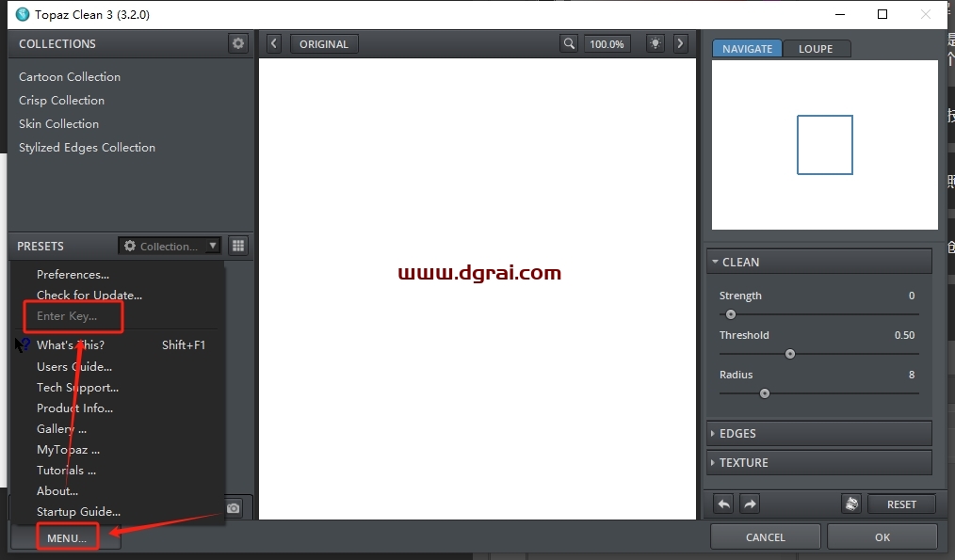This screenshot has width=955, height=560.
Task: Click the RESET button
Action: pos(901,504)
